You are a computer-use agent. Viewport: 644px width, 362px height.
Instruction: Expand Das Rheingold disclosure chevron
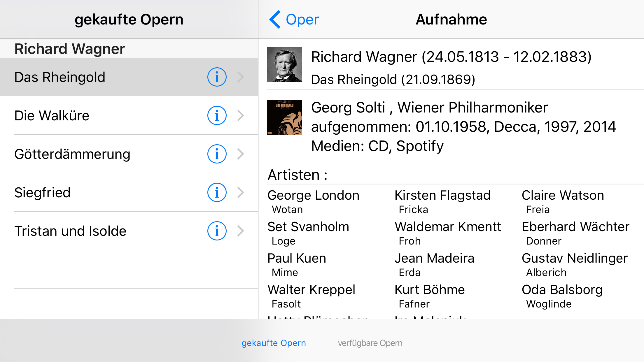coord(241,77)
